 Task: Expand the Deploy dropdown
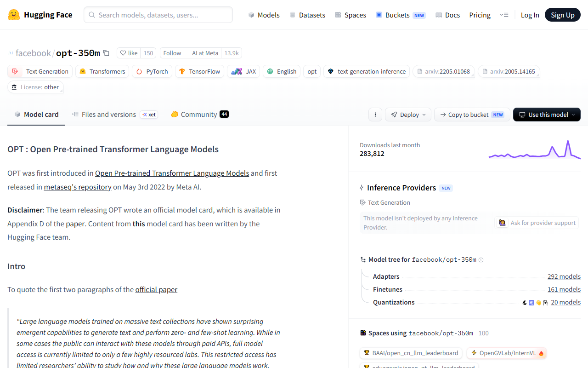408,115
